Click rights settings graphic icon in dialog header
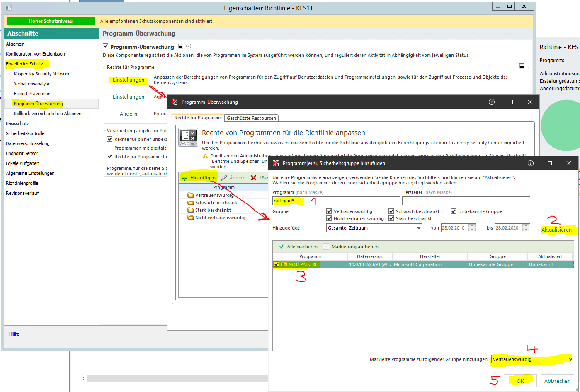This screenshot has width=580, height=392. pos(188,137)
